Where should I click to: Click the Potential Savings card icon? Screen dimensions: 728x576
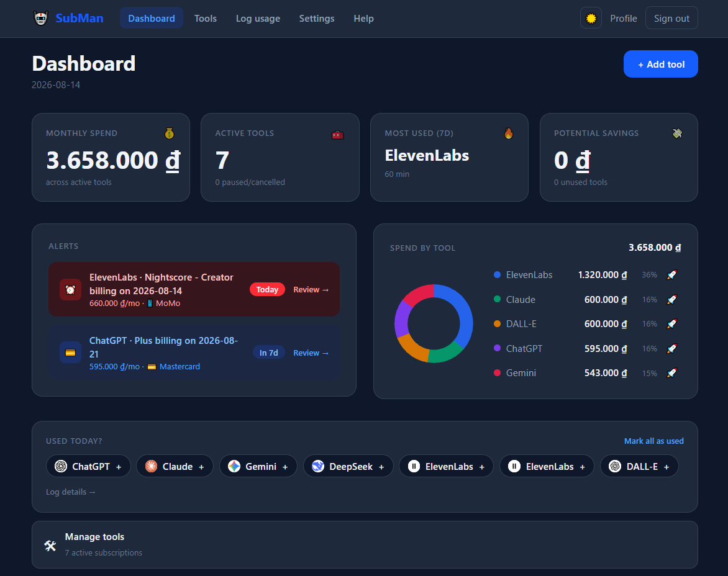[x=678, y=133]
